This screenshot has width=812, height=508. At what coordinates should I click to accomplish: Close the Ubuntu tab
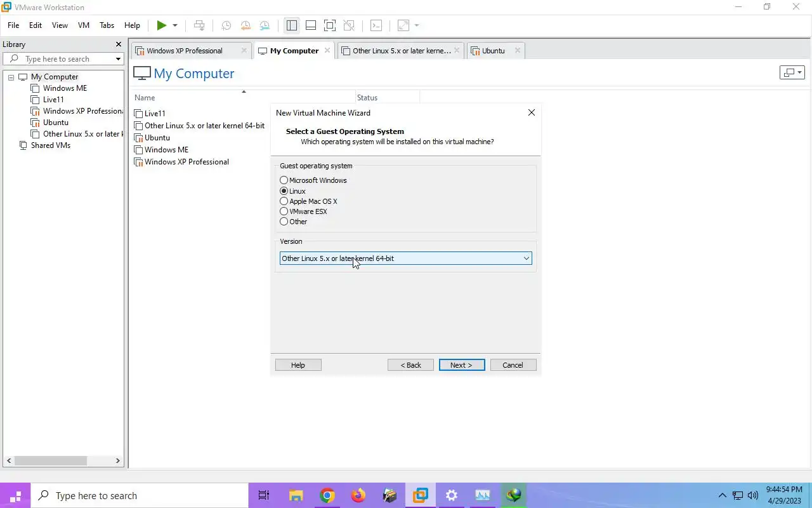click(x=517, y=50)
